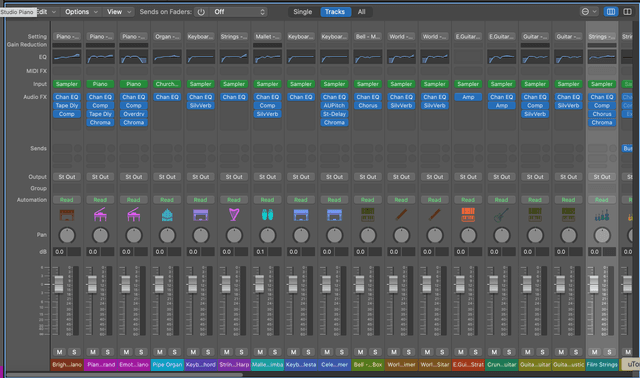Open Mallet setting menu on Malle...imba strip

click(x=267, y=36)
